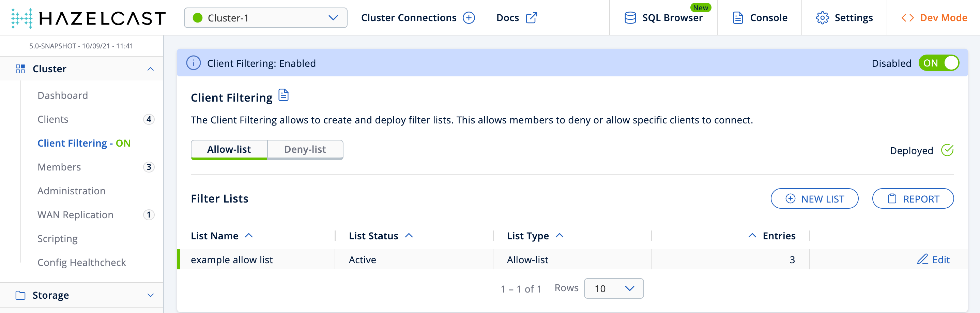The width and height of the screenshot is (980, 313).
Task: Click the Cluster Connections plus icon
Action: click(469, 18)
